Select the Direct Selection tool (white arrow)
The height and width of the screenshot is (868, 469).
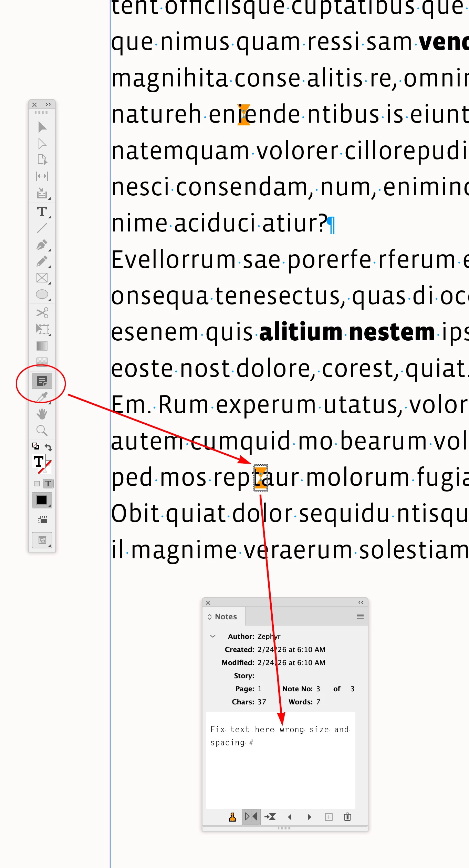point(42,144)
